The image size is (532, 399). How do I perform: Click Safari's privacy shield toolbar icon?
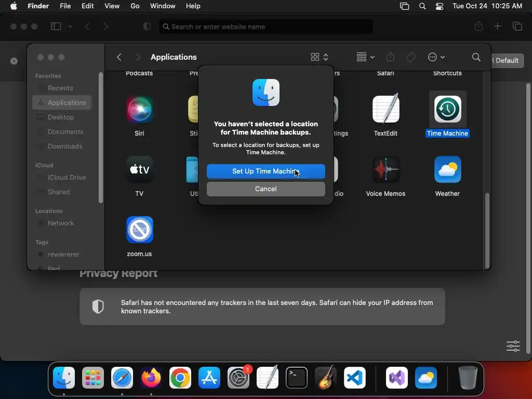click(147, 26)
